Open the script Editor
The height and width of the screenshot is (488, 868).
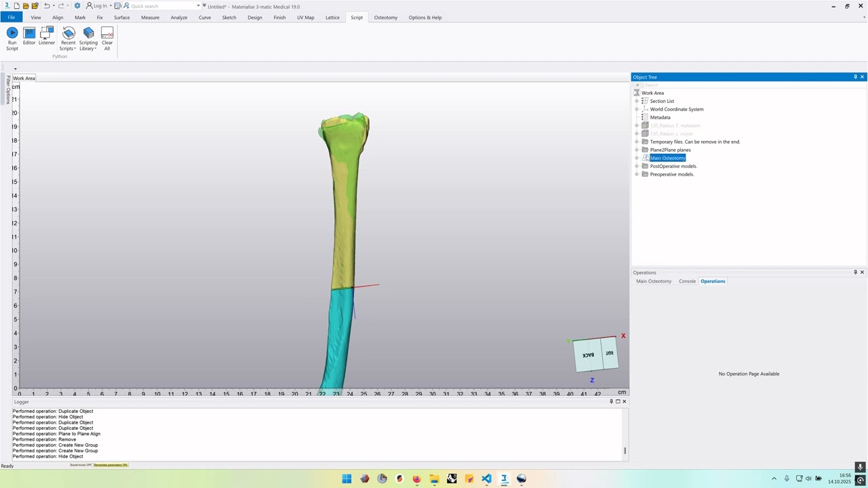click(x=29, y=37)
